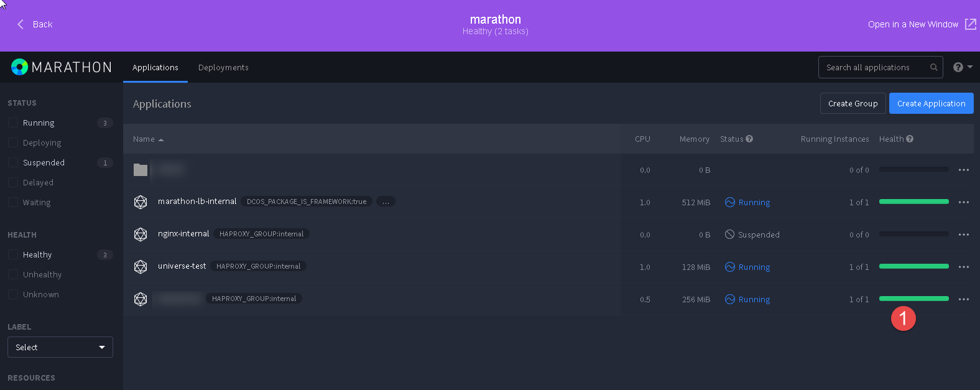Screen dimensions: 980x390
Task: Open the Label Select dropdown
Action: coord(60,347)
